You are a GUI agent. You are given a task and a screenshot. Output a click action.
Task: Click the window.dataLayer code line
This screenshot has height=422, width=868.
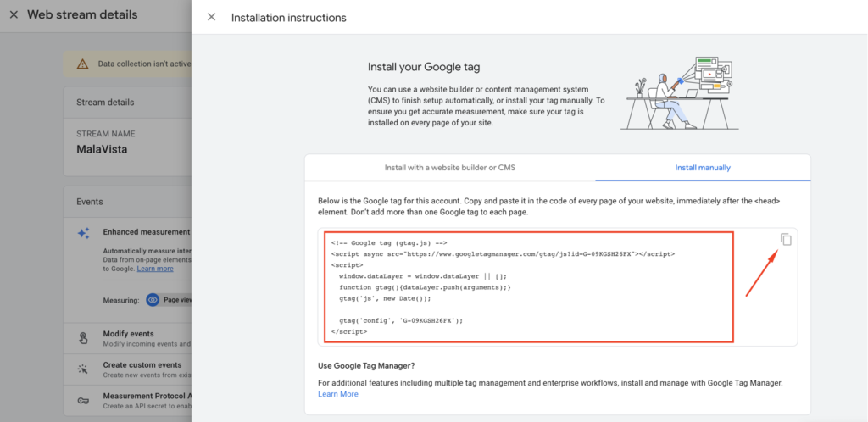423,276
